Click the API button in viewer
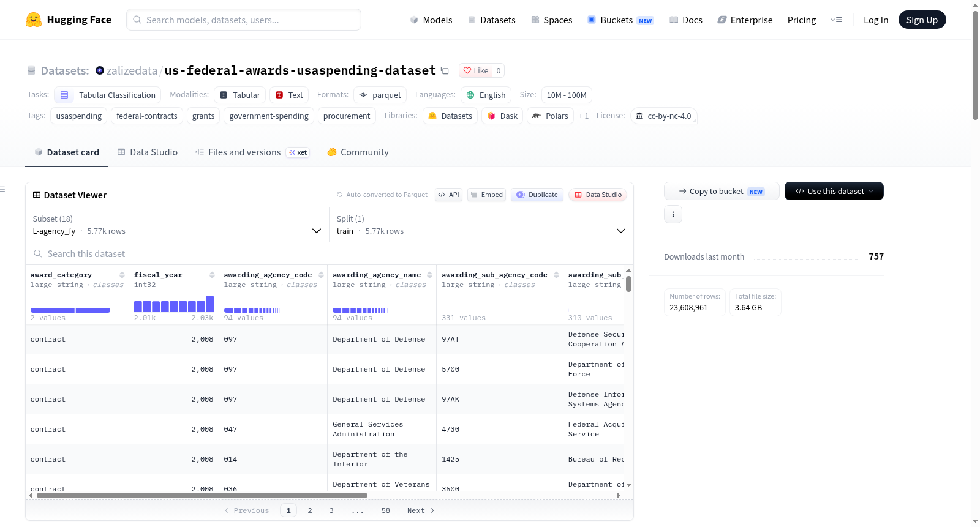Viewport: 980px width, 527px height. click(448, 195)
